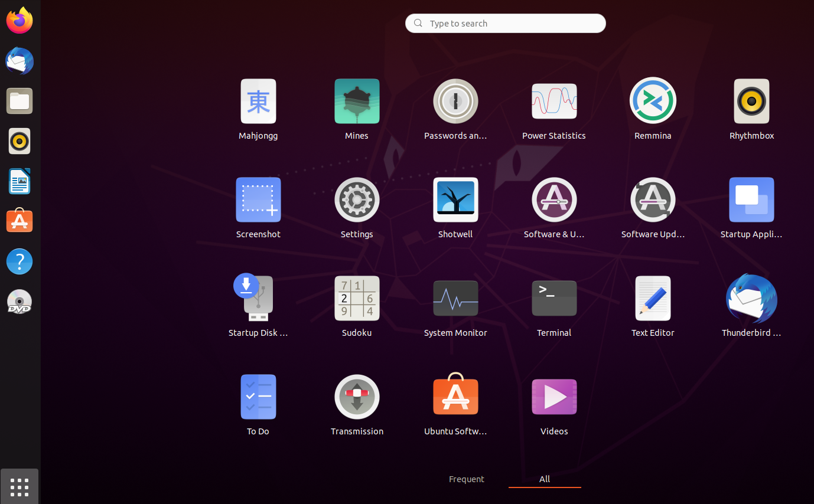This screenshot has width=814, height=504.
Task: Launch Ubuntu Software from the app grid
Action: pos(455,394)
